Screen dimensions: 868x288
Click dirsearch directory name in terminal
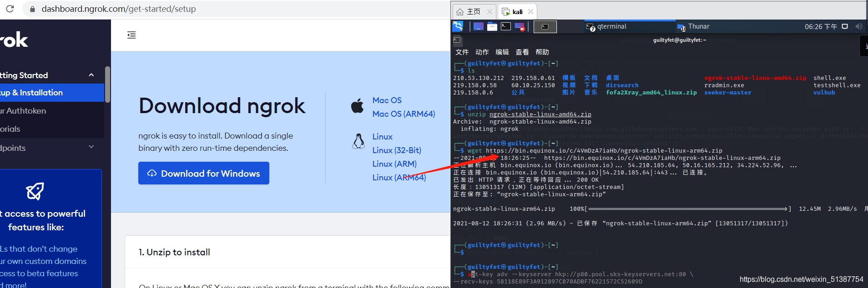[622, 85]
